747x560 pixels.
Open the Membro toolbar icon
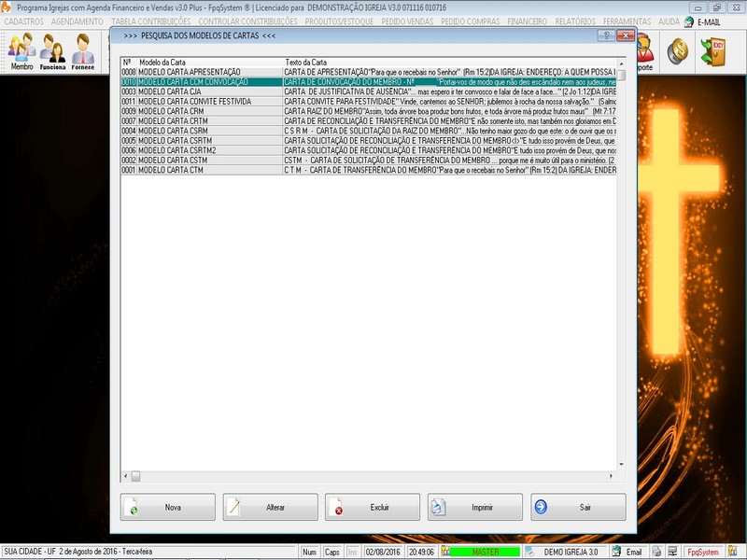[21, 51]
